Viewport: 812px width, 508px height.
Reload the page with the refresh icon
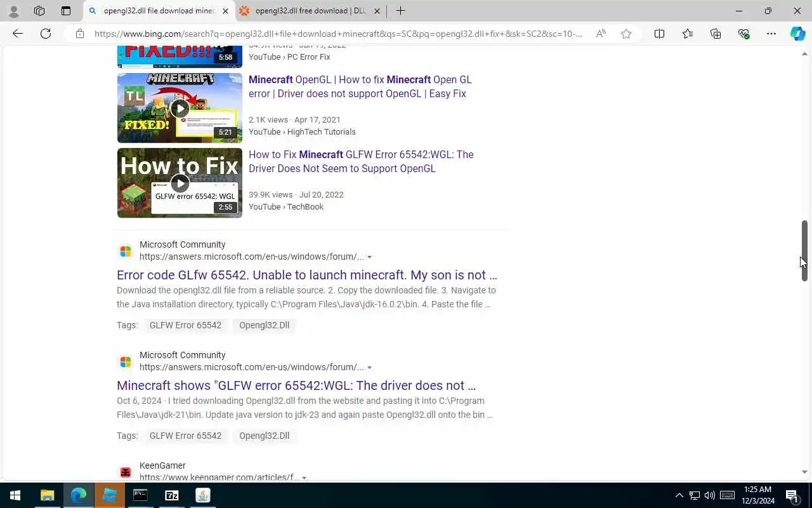[x=46, y=34]
